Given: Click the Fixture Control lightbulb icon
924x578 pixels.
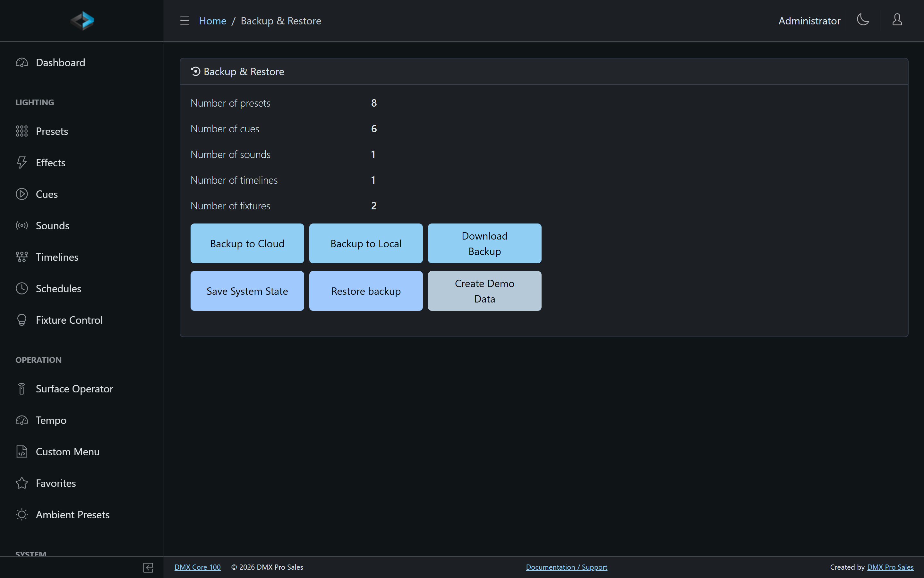Looking at the screenshot, I should 22,320.
